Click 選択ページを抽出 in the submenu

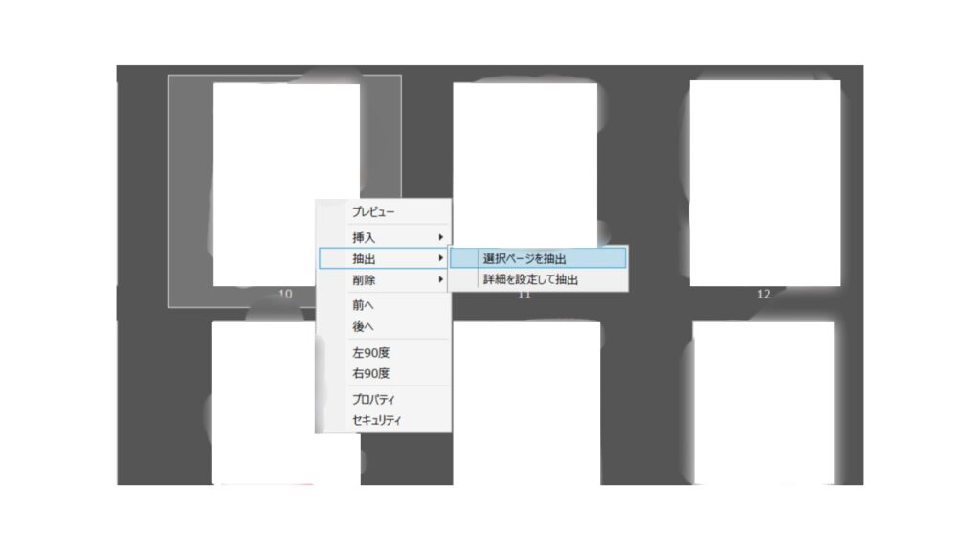coord(538,258)
